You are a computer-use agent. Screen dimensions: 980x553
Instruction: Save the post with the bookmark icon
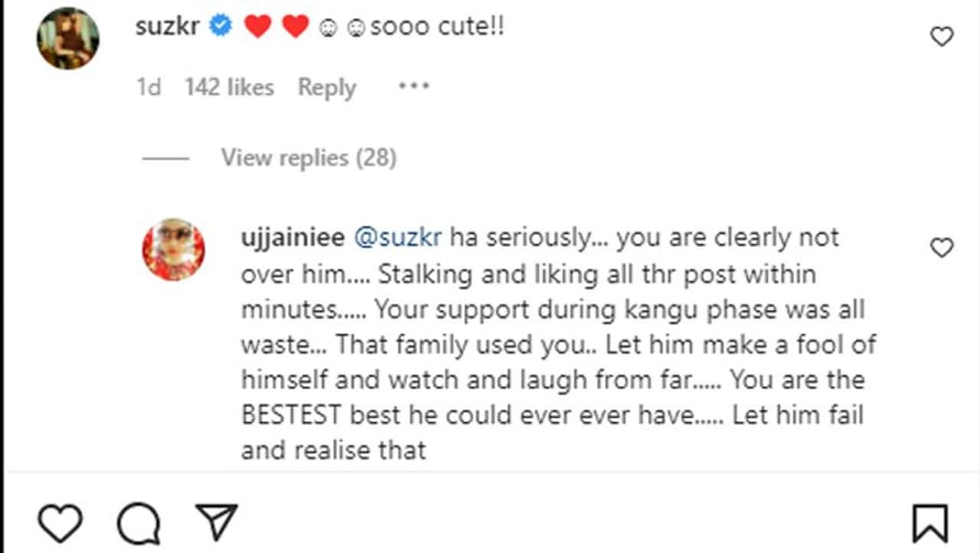click(930, 525)
